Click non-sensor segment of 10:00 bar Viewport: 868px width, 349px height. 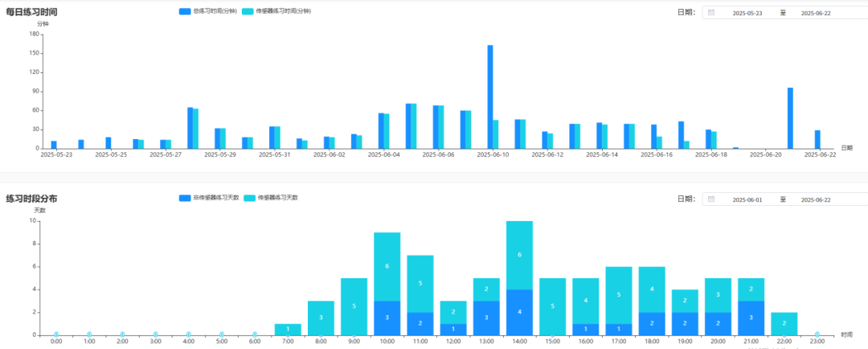click(x=387, y=318)
